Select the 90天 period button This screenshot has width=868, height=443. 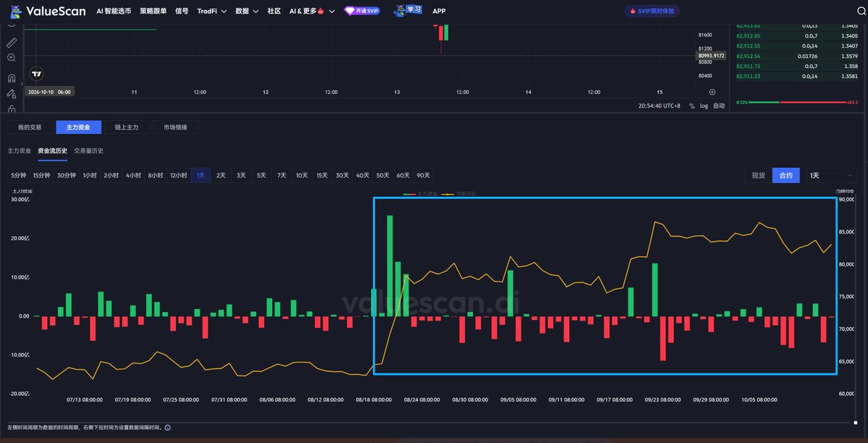coord(423,175)
